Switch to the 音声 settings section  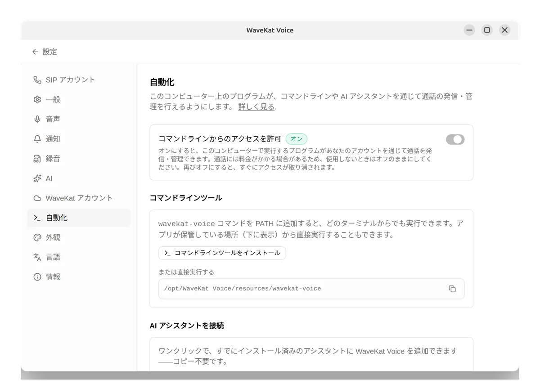(x=79, y=119)
